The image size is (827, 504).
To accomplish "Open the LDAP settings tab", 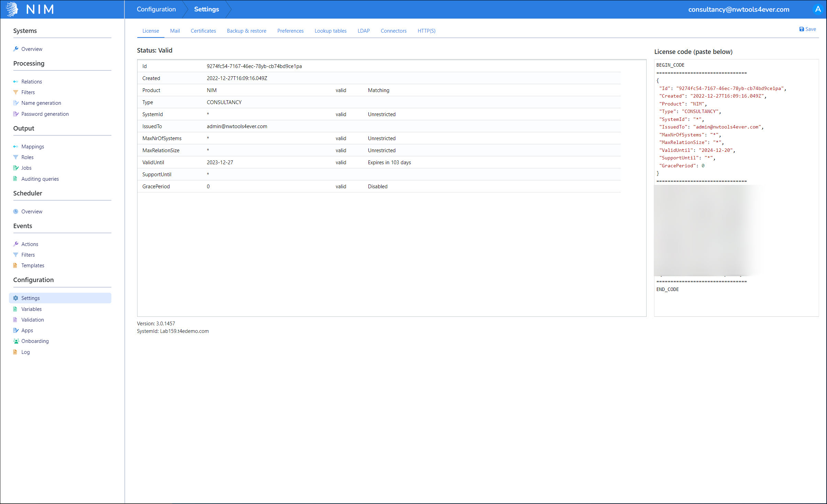I will [363, 31].
